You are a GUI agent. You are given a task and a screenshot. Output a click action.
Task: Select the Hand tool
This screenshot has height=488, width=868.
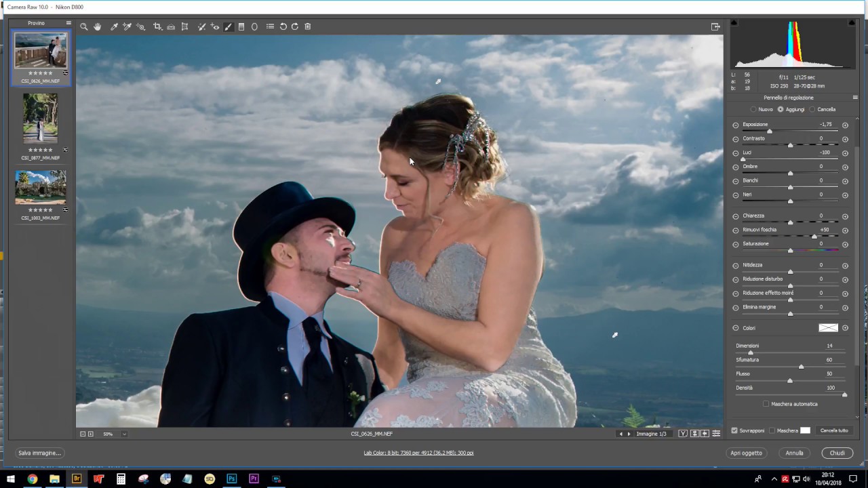(x=98, y=26)
